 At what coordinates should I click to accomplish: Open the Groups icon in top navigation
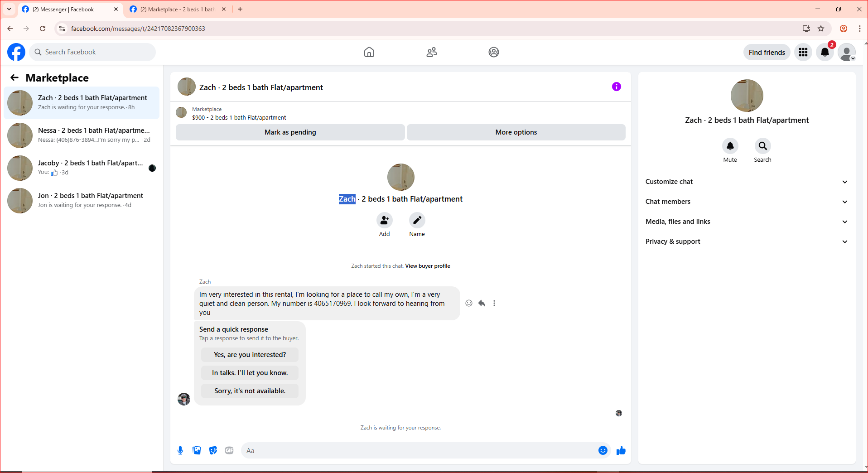pyautogui.click(x=494, y=52)
